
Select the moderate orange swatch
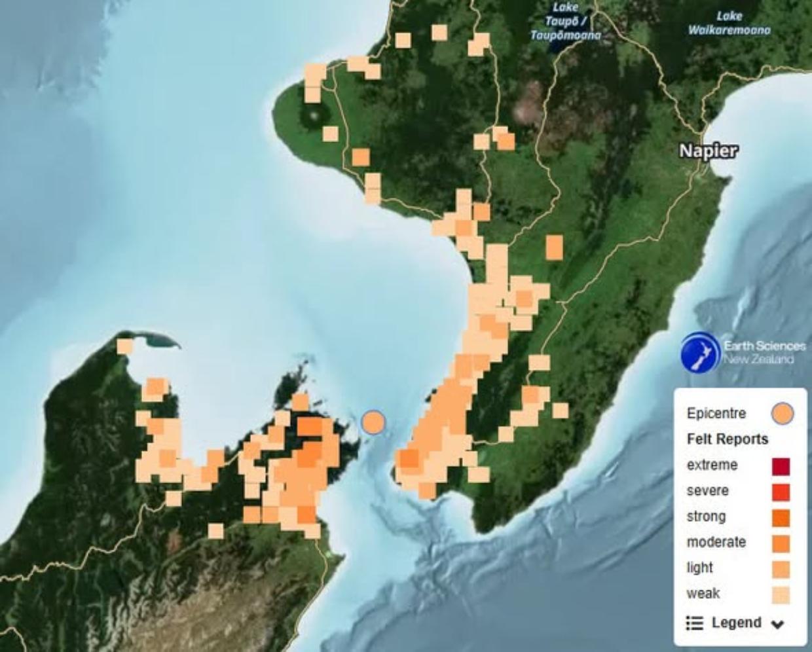pyautogui.click(x=781, y=543)
